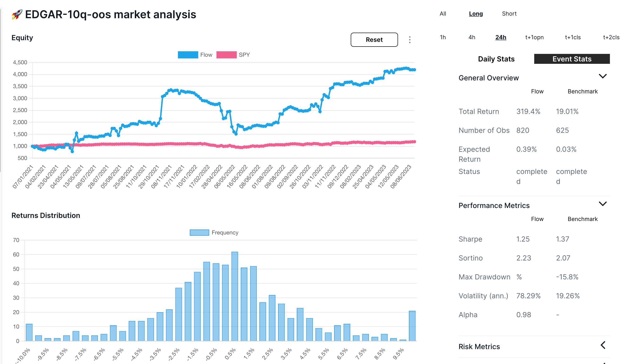
Task: Switch to Daily Stats view
Action: point(496,59)
